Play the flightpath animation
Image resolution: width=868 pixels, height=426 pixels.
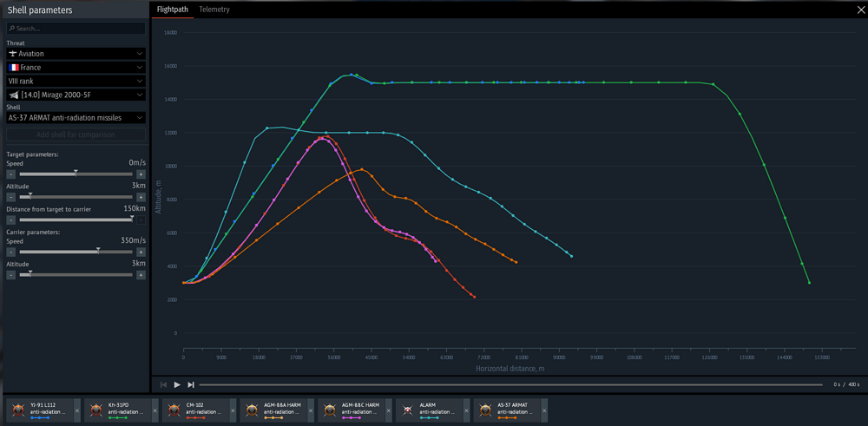pos(177,384)
